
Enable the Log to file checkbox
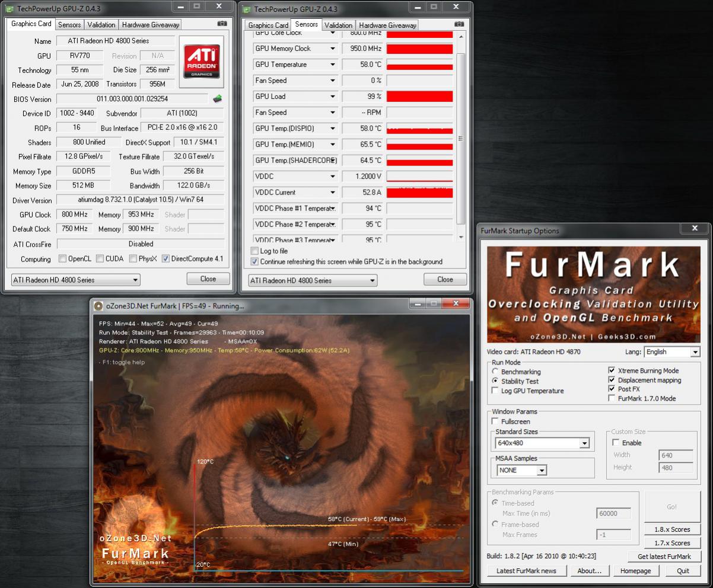click(254, 251)
